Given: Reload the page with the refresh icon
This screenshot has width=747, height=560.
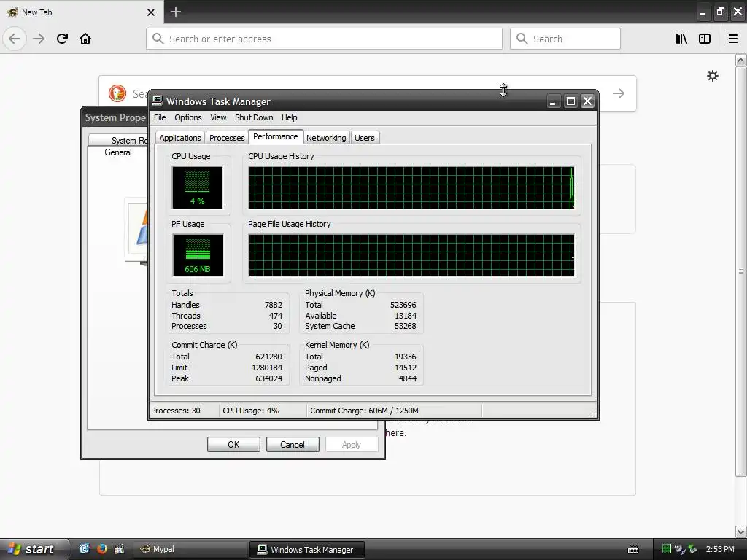Looking at the screenshot, I should click(62, 39).
